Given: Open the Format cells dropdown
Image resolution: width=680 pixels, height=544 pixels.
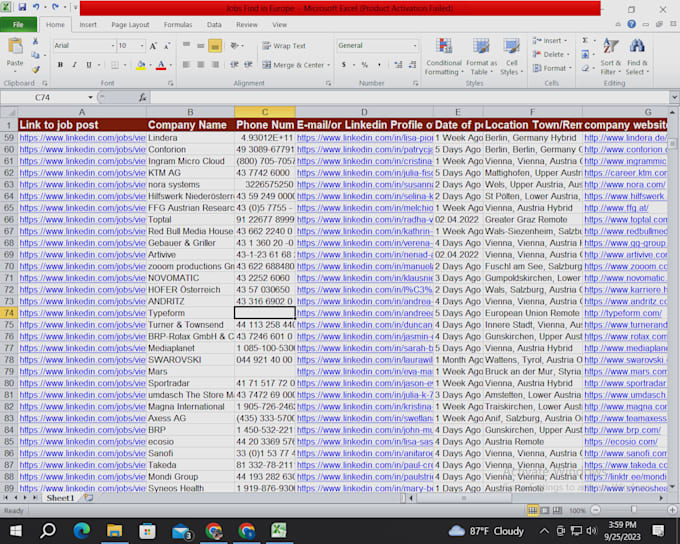Looking at the screenshot, I should (552, 68).
